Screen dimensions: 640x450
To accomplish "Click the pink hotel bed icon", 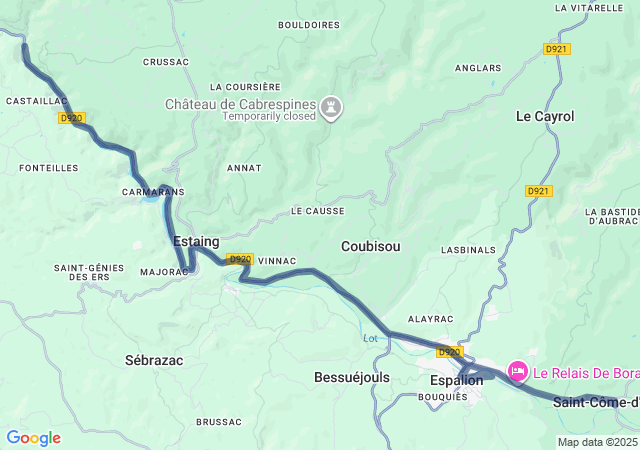I will click(x=518, y=371).
